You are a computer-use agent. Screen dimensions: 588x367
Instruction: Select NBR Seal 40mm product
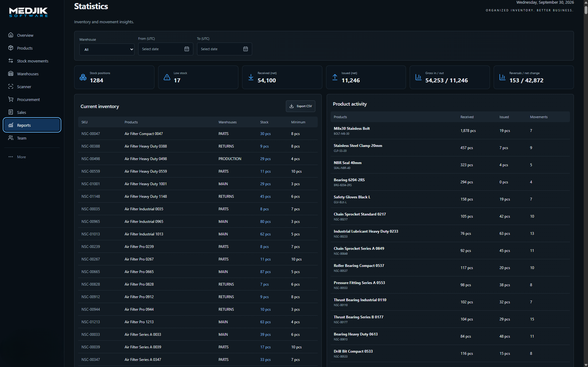tap(347, 163)
